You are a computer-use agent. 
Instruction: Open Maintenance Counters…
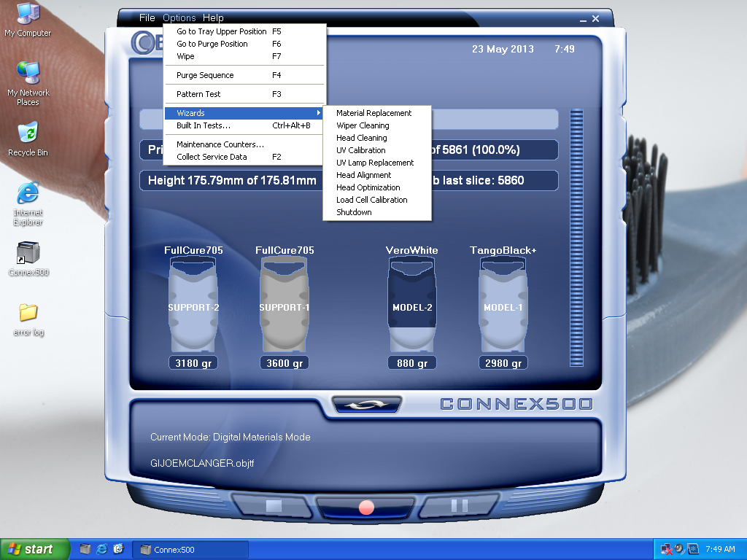244,144
